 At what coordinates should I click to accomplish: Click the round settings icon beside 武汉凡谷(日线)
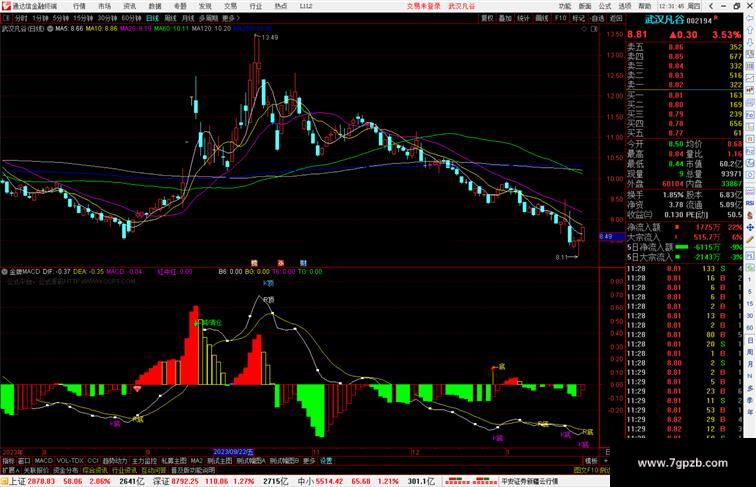pos(50,29)
